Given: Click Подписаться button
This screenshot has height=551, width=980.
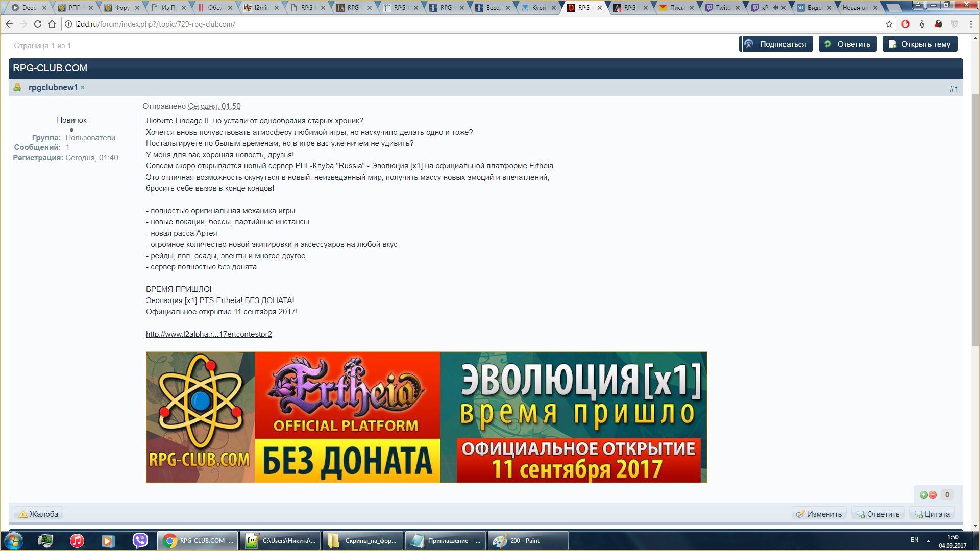Looking at the screenshot, I should pyautogui.click(x=776, y=44).
